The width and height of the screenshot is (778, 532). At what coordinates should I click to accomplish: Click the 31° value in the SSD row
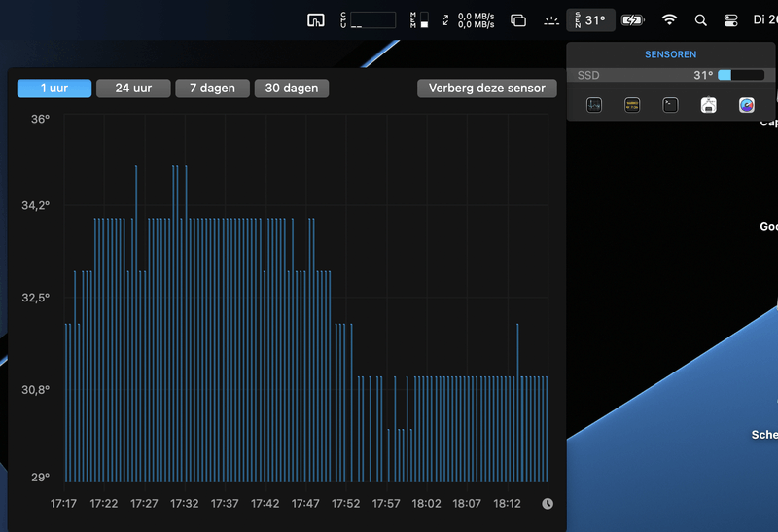[703, 76]
